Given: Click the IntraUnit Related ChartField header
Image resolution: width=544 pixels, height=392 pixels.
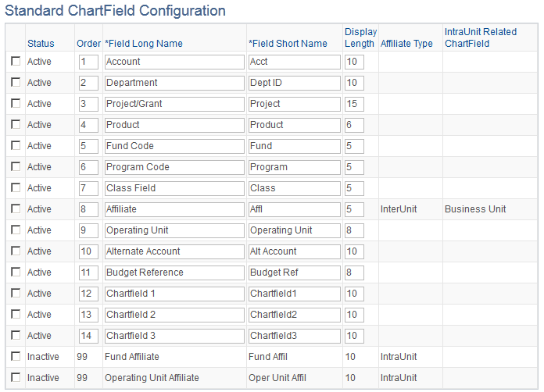Looking at the screenshot, I should (481, 37).
